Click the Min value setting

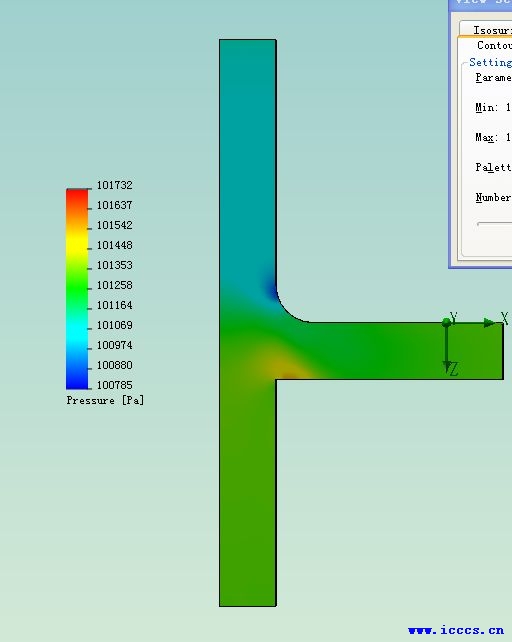point(493,107)
